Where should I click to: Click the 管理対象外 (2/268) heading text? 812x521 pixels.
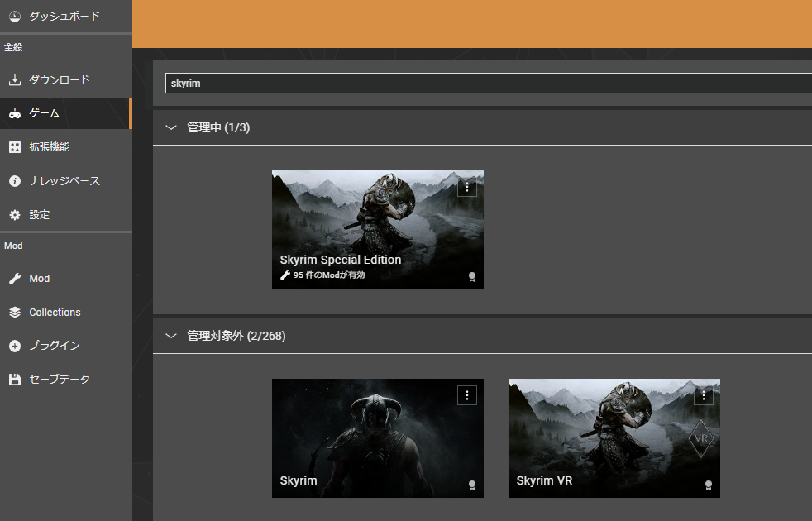pyautogui.click(x=236, y=336)
